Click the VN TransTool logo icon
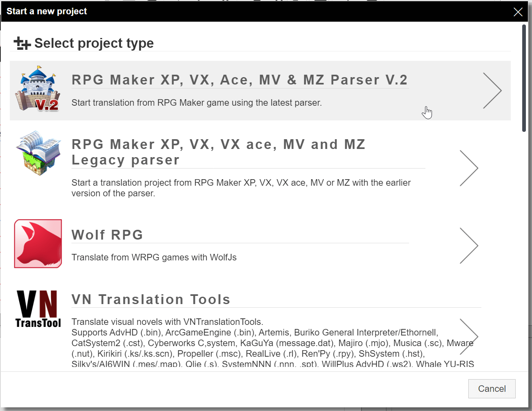The height and width of the screenshot is (411, 532). [x=38, y=309]
